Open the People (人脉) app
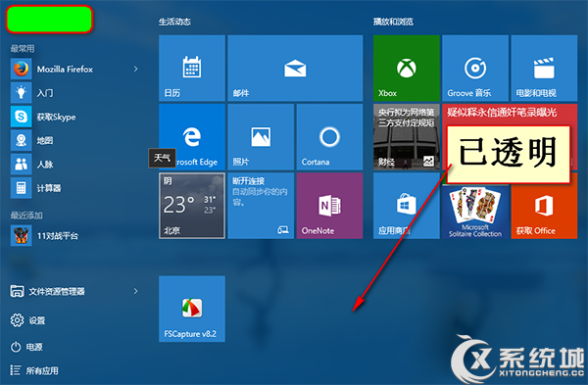588x385 pixels. click(75, 165)
